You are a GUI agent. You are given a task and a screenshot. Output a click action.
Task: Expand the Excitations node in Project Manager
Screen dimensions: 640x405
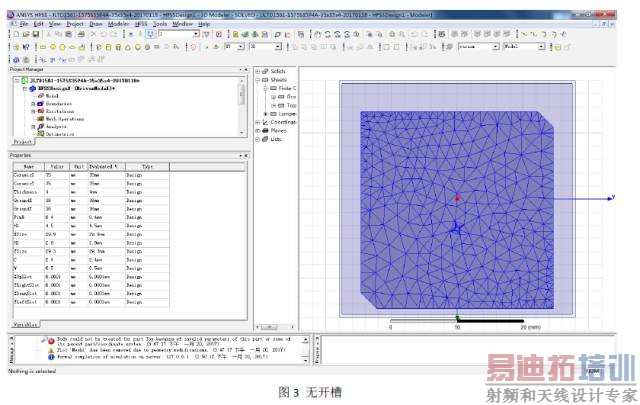pos(33,111)
